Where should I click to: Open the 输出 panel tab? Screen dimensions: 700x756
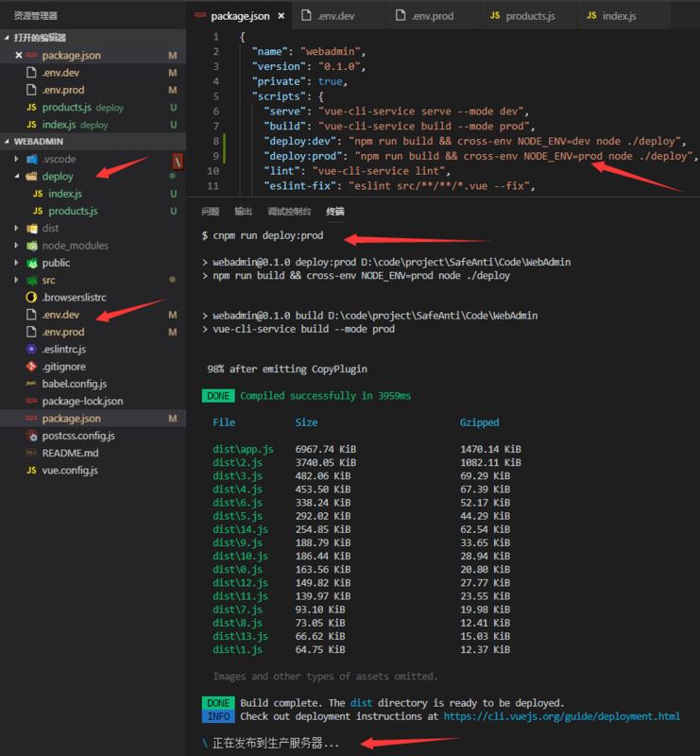pos(243,211)
